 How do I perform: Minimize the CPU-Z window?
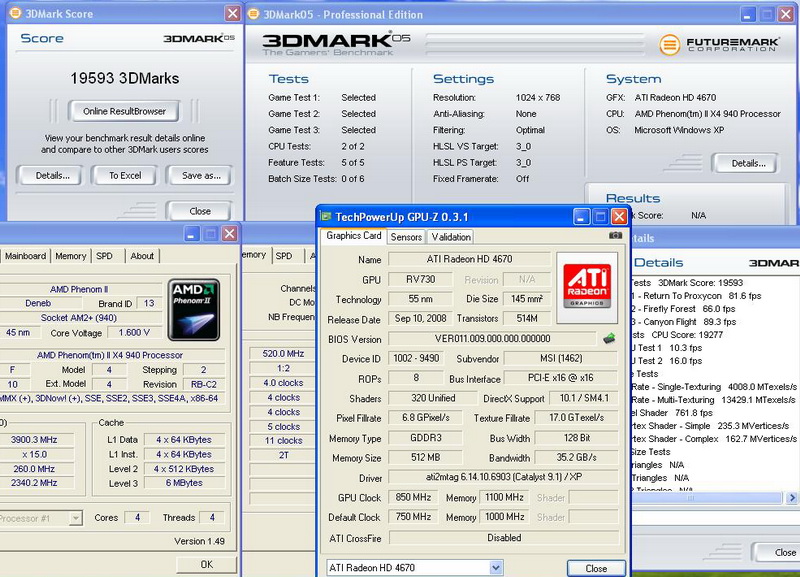point(191,234)
